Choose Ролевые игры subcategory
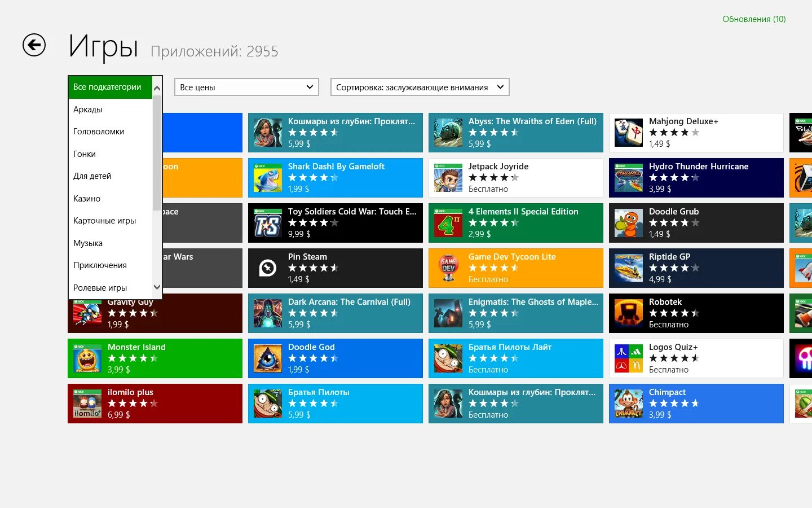 (x=111, y=288)
